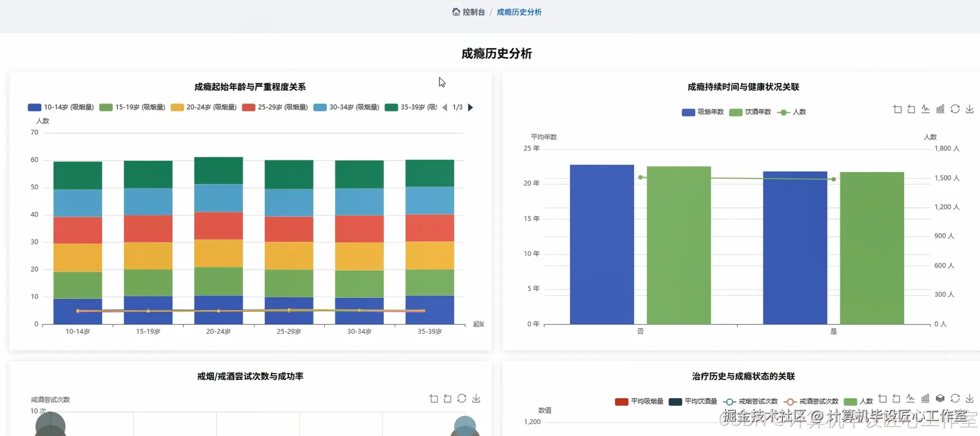Image resolution: width=980 pixels, height=436 pixels.
Task: Click the 治疗历史与成瘾状态的关联 chart title
Action: 743,376
